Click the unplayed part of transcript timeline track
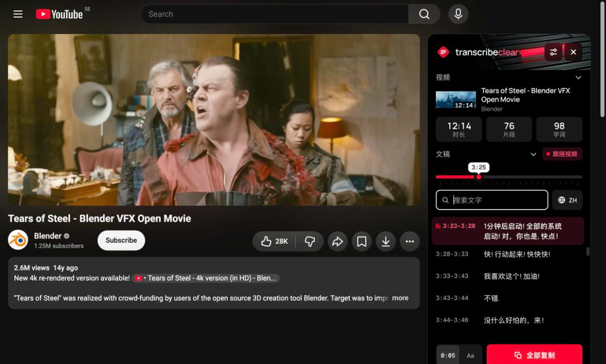606x364 pixels. coord(532,177)
